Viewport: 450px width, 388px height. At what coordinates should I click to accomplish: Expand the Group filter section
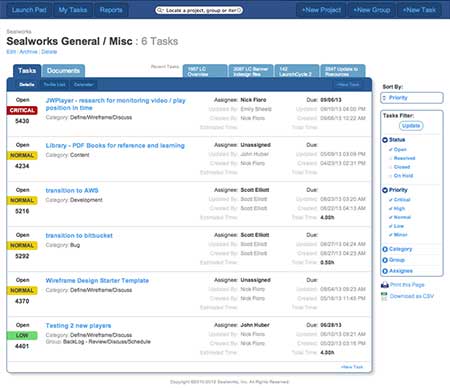[x=394, y=260]
